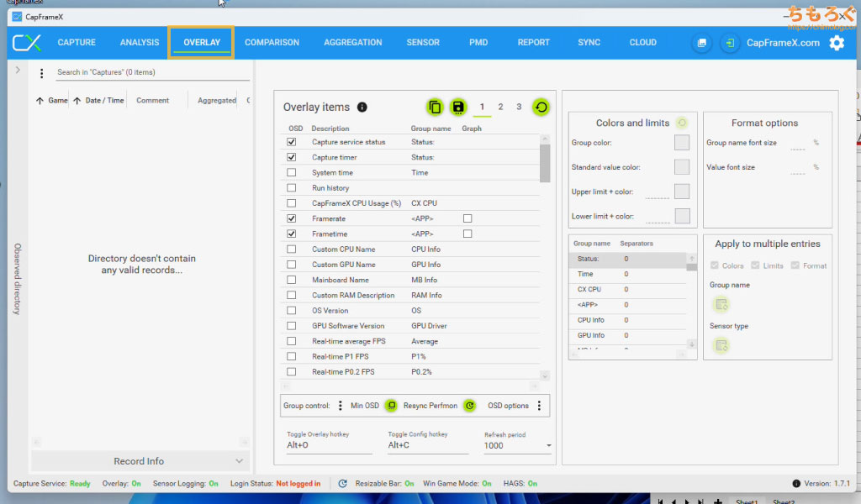
Task: Click the Upper limit color swatch
Action: coord(681,192)
